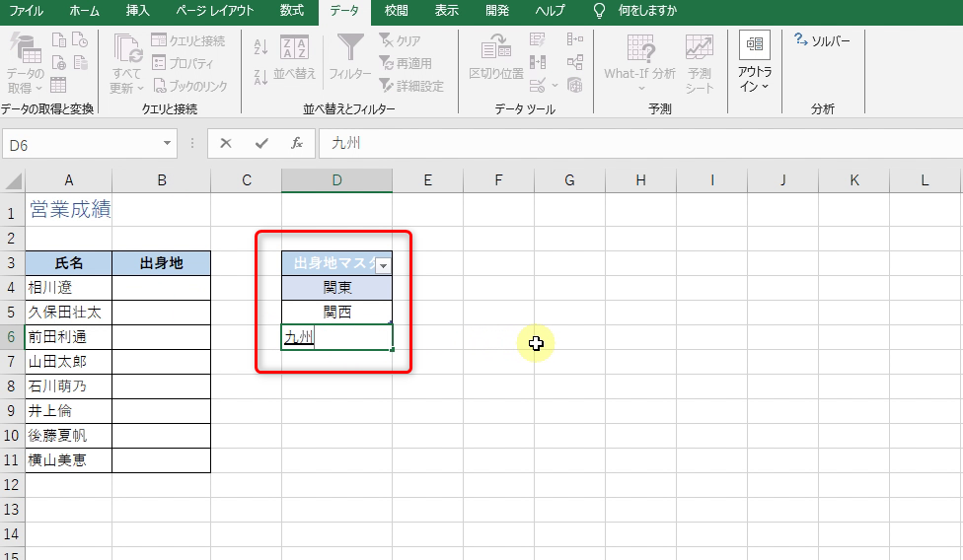Open the ファイル menu tab

(x=26, y=11)
